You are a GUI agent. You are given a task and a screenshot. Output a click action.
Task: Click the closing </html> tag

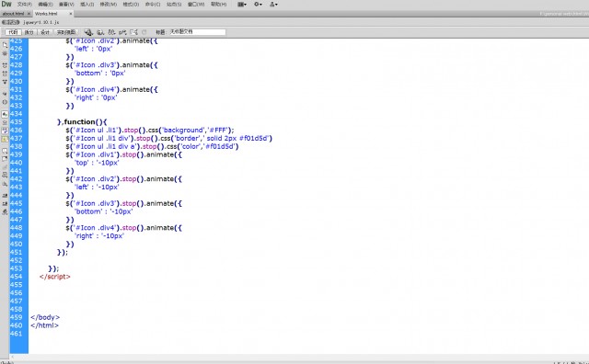[x=45, y=325]
